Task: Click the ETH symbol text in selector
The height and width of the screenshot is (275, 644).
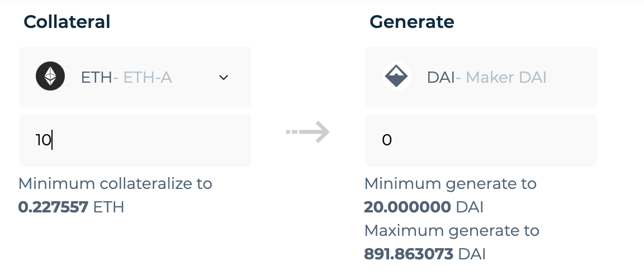Action: (x=97, y=77)
